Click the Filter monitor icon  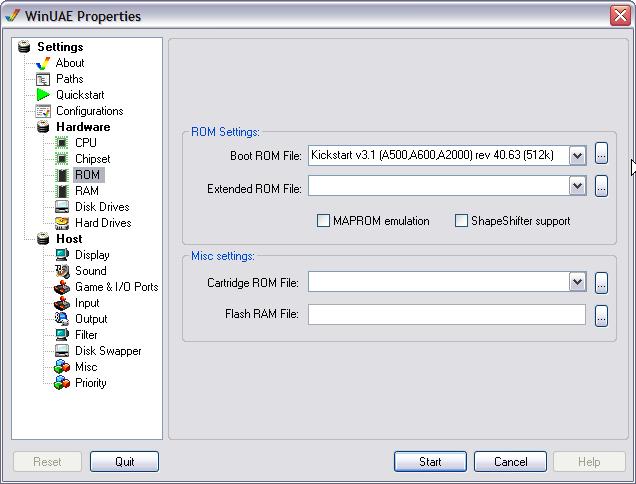[62, 335]
